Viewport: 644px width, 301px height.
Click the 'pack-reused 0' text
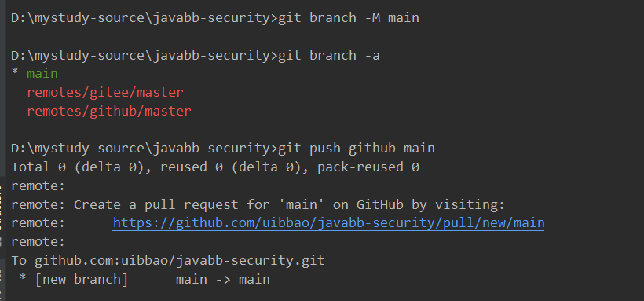(x=368, y=167)
